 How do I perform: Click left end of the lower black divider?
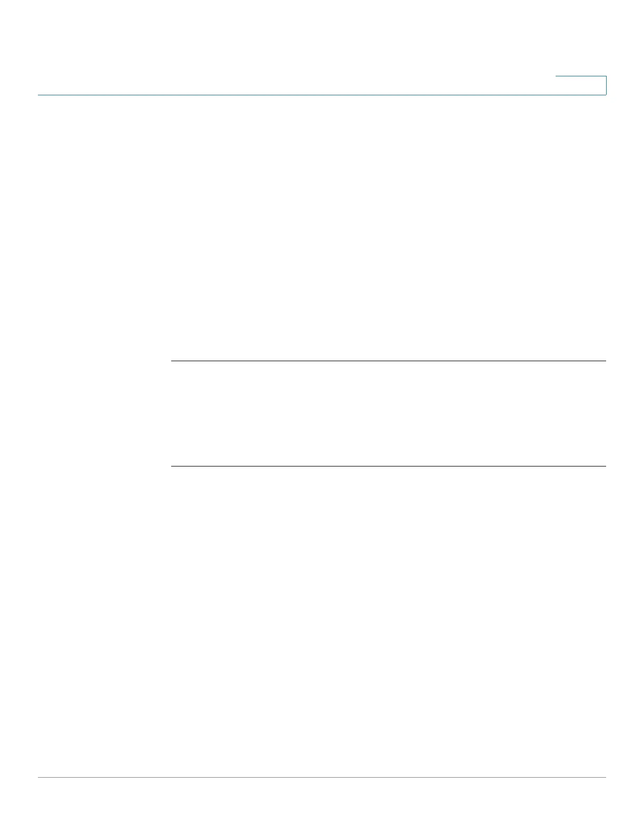click(x=174, y=466)
